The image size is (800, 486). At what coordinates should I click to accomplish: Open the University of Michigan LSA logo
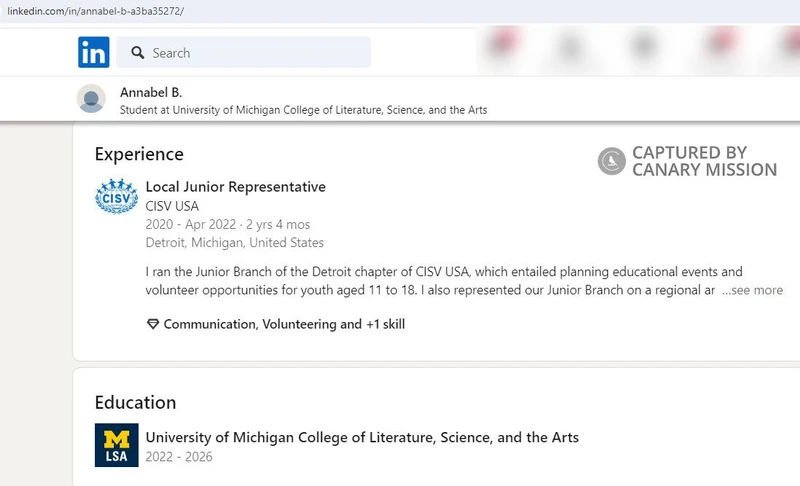[x=116, y=445]
